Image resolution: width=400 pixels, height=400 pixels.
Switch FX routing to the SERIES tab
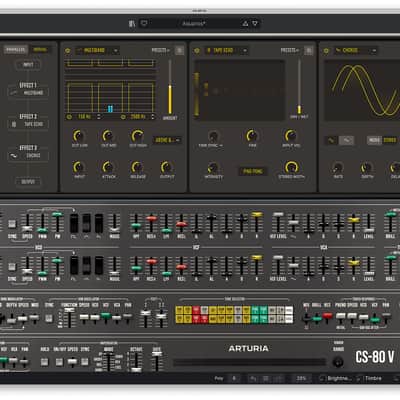[x=40, y=50]
